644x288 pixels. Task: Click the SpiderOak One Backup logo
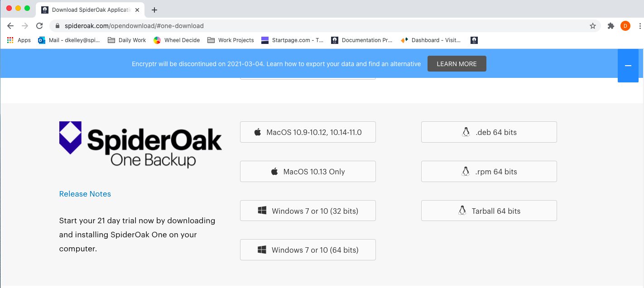pos(140,144)
